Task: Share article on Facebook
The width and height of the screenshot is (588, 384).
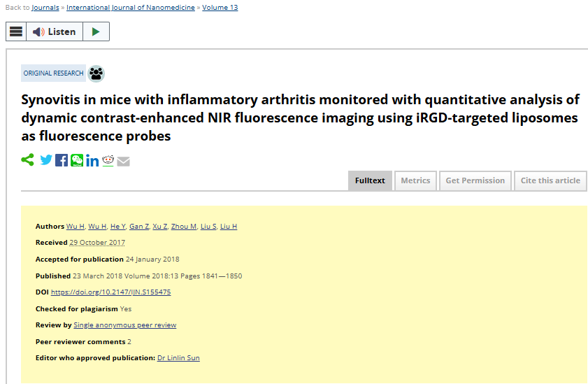Action: click(x=62, y=160)
